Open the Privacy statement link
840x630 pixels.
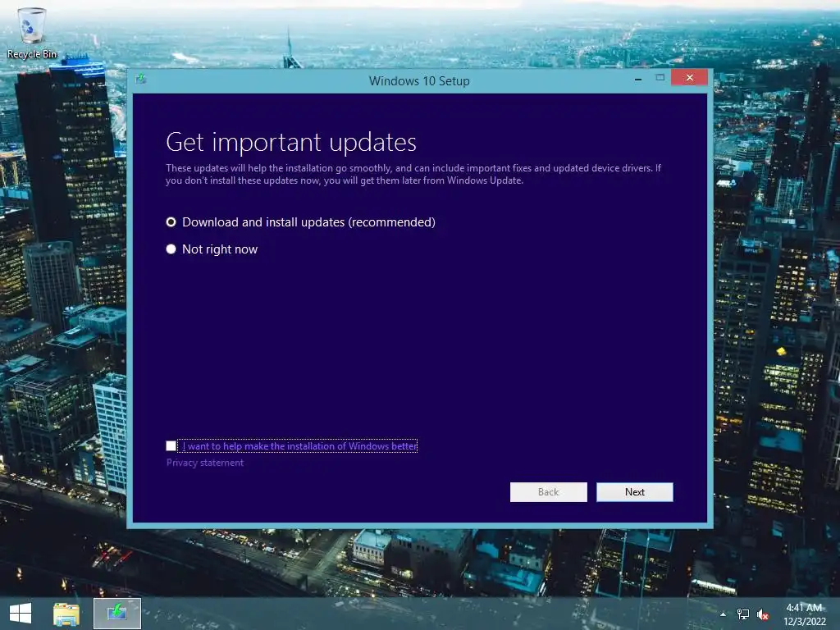click(x=204, y=463)
